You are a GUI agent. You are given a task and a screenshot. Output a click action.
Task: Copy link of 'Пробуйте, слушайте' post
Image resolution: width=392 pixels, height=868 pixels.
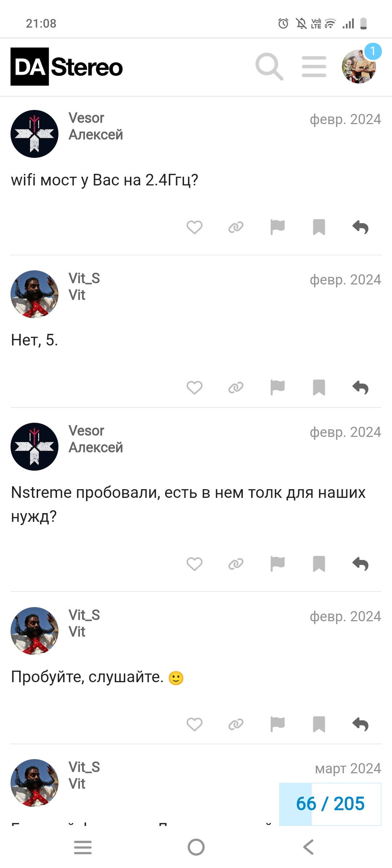pos(236,725)
